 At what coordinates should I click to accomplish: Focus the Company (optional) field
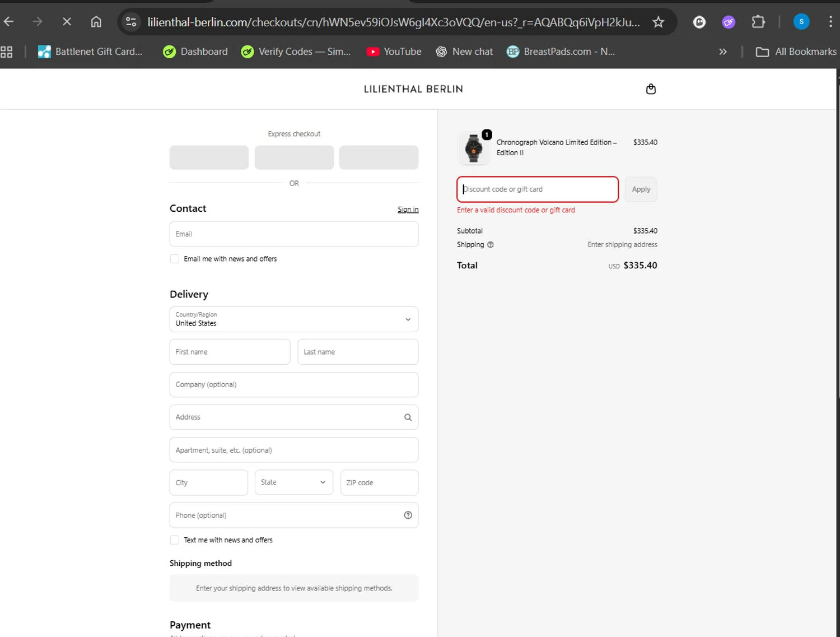coord(294,385)
